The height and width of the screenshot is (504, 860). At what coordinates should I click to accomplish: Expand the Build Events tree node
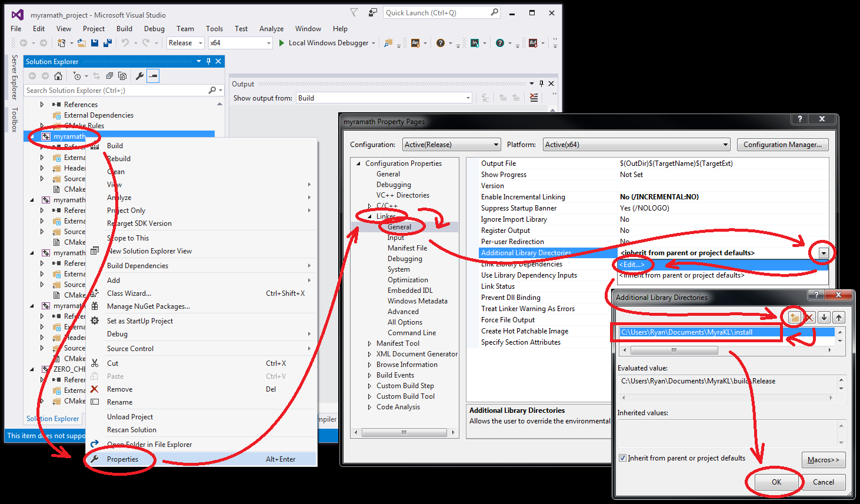(369, 375)
